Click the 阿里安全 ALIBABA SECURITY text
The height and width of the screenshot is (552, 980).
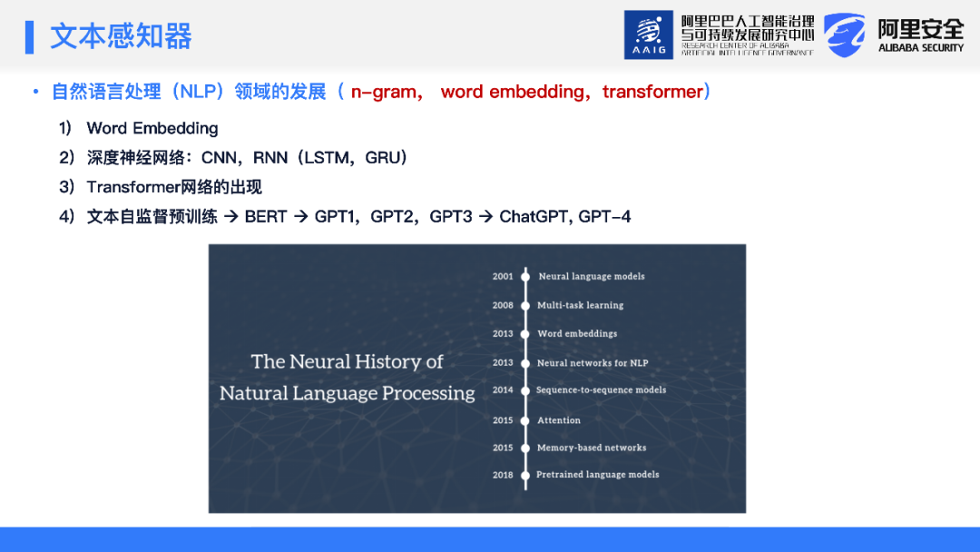pyautogui.click(x=920, y=35)
